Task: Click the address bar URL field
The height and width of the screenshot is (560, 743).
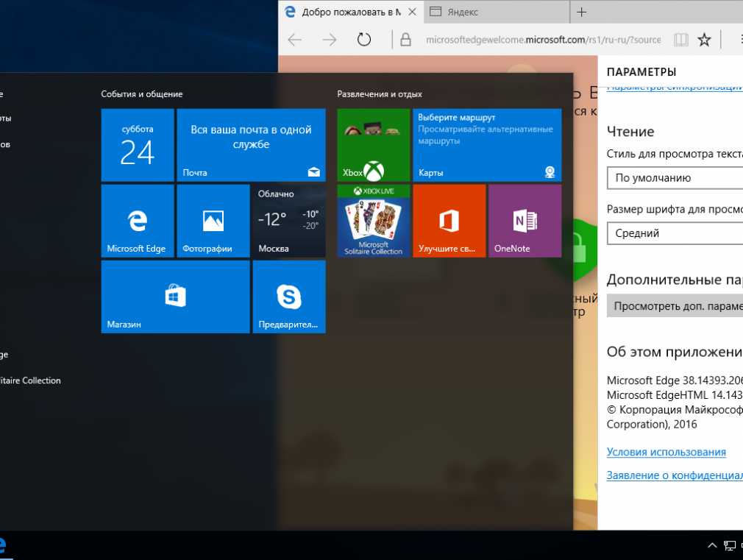Action: click(x=543, y=40)
